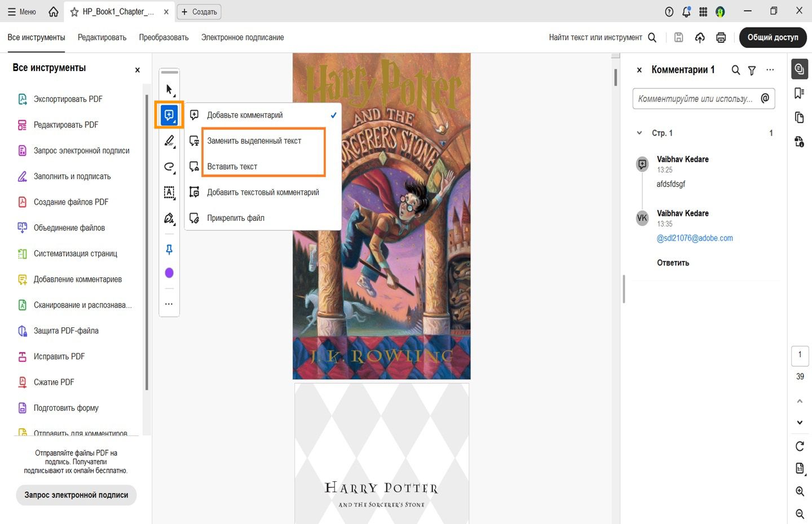Open the Home icon
Viewport: 812px width, 524px height.
[54, 12]
